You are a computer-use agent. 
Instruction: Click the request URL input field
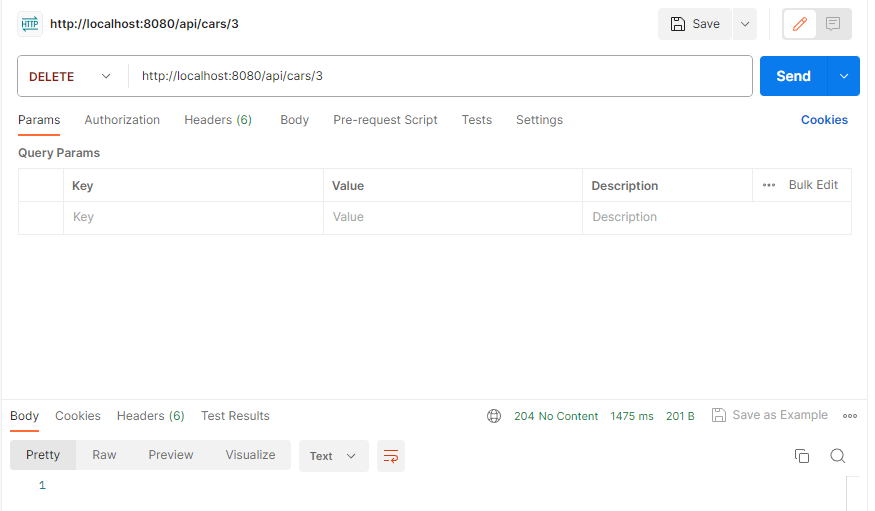[440, 76]
